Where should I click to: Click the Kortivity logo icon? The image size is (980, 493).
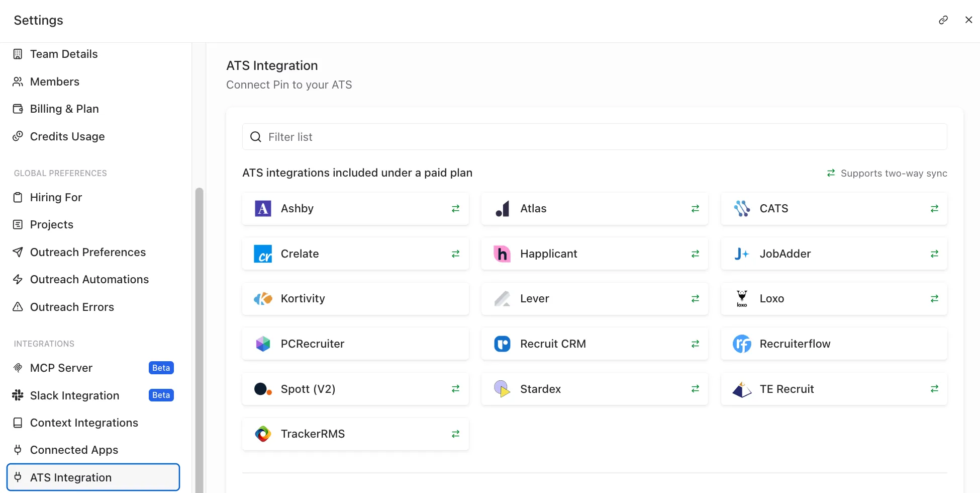tap(263, 299)
